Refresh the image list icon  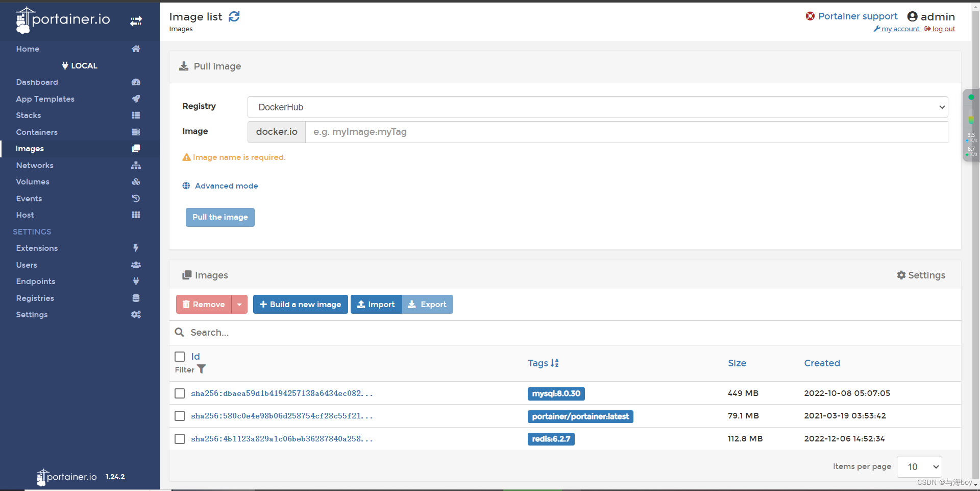coord(234,17)
